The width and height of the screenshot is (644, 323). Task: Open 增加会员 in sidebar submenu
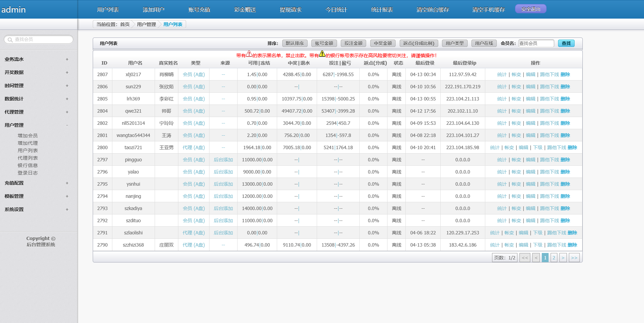pos(28,136)
